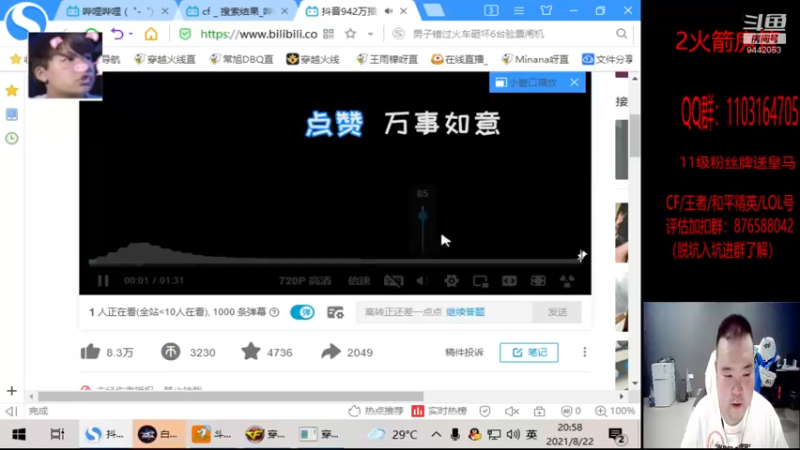Open the 720P quality selector
This screenshot has height=450, width=800.
pyautogui.click(x=305, y=281)
